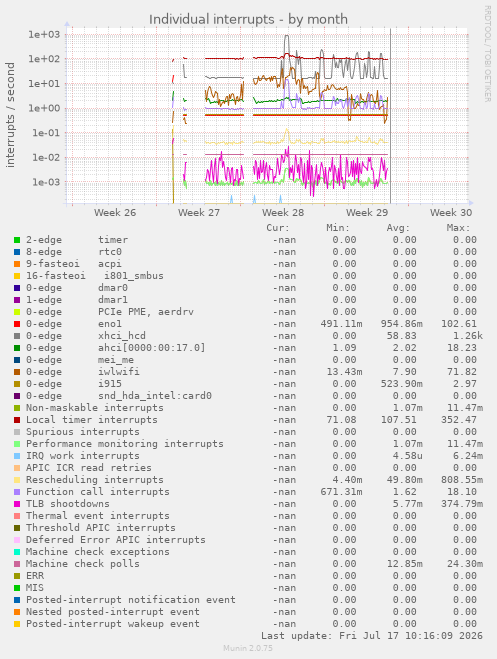Click the gray xhci_hcd legend swatch
The width and height of the screenshot is (497, 659).
[17, 336]
